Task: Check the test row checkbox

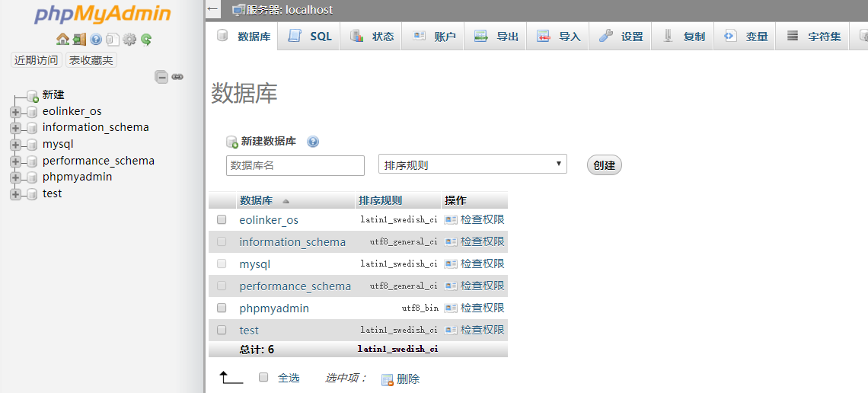Action: [x=222, y=329]
